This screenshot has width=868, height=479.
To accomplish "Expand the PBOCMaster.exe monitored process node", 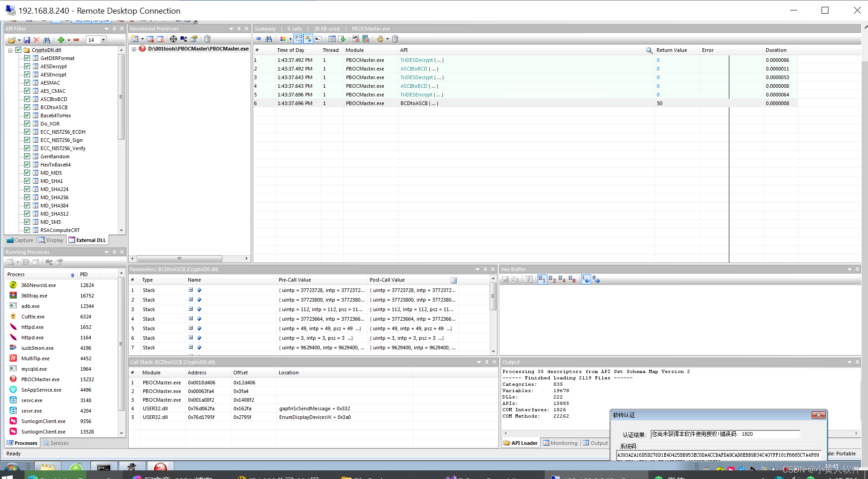I will (x=134, y=49).
